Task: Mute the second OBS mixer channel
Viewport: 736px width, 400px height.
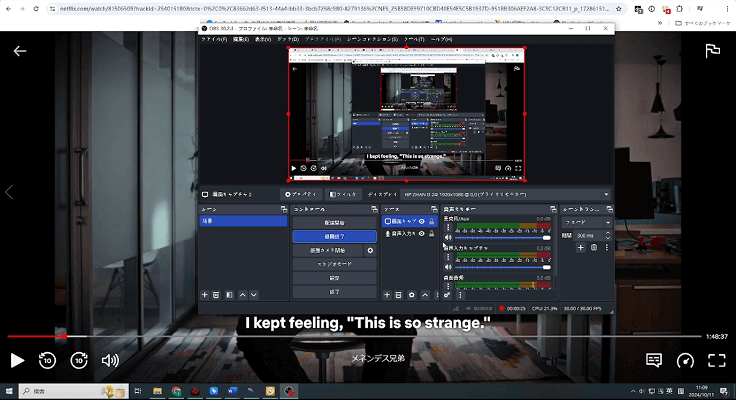Action: coord(448,267)
